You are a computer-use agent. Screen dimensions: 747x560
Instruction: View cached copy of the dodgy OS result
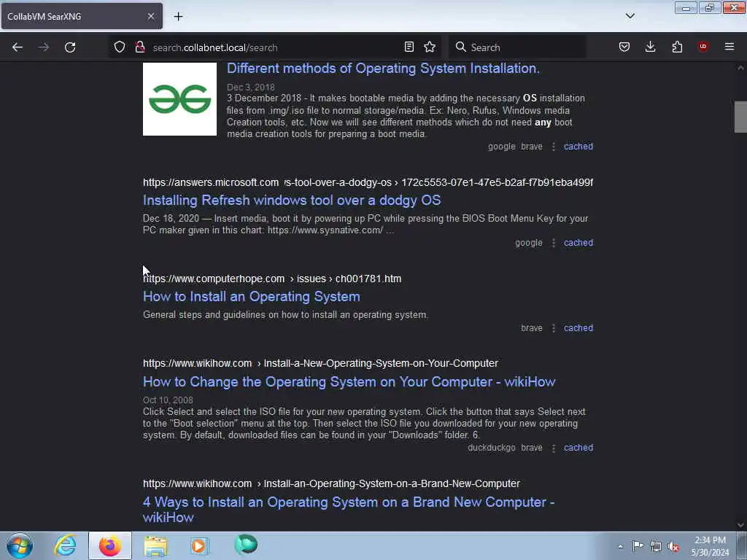click(578, 243)
